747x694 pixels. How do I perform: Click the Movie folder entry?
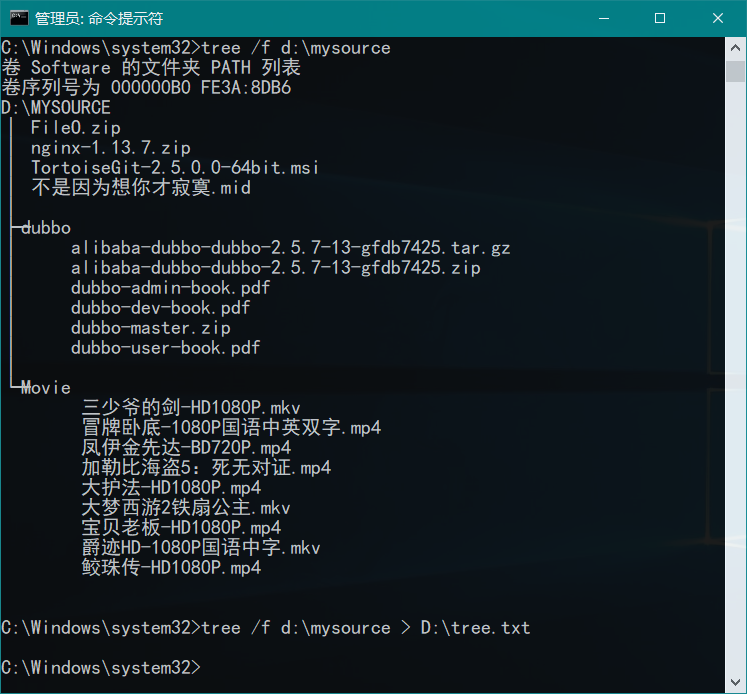46,388
